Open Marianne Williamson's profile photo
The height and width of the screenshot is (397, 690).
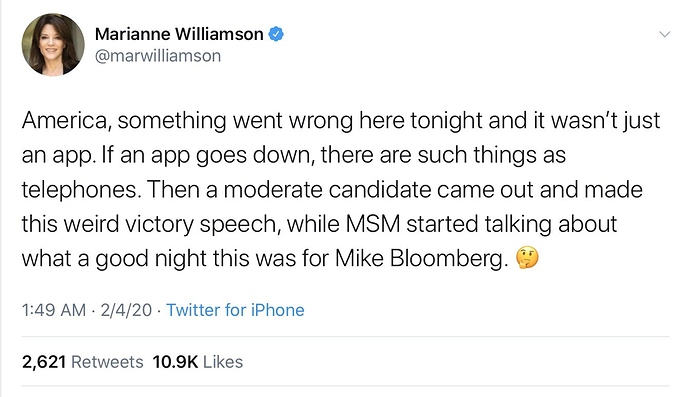[x=53, y=44]
